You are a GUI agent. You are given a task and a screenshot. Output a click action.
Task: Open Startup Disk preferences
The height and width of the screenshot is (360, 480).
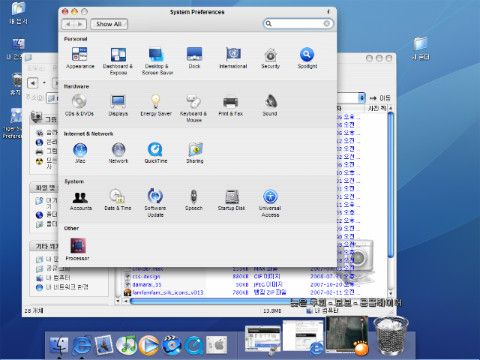231,199
